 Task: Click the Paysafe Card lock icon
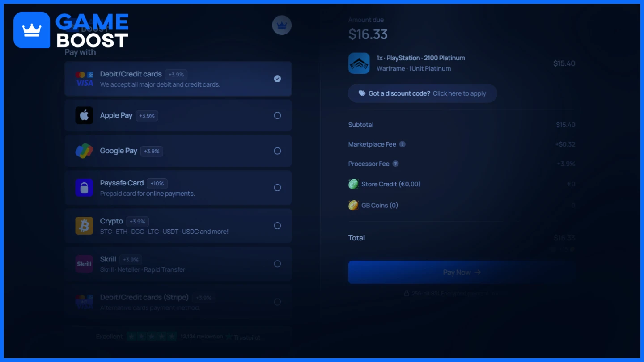pyautogui.click(x=84, y=188)
